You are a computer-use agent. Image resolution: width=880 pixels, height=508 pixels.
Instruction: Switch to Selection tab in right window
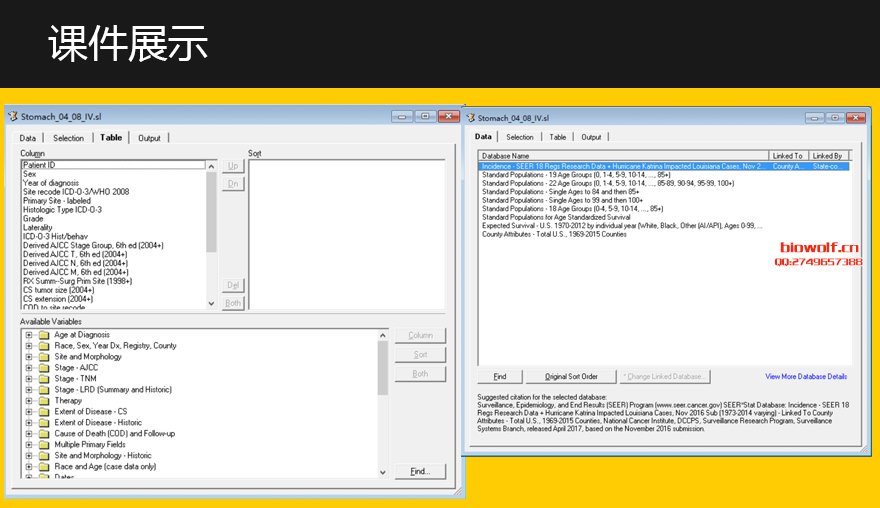click(x=520, y=137)
